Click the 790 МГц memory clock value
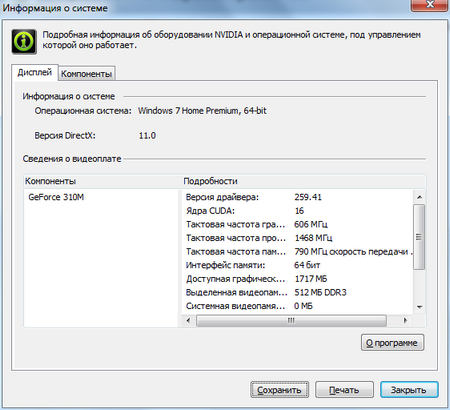The image size is (450, 410). (x=353, y=252)
